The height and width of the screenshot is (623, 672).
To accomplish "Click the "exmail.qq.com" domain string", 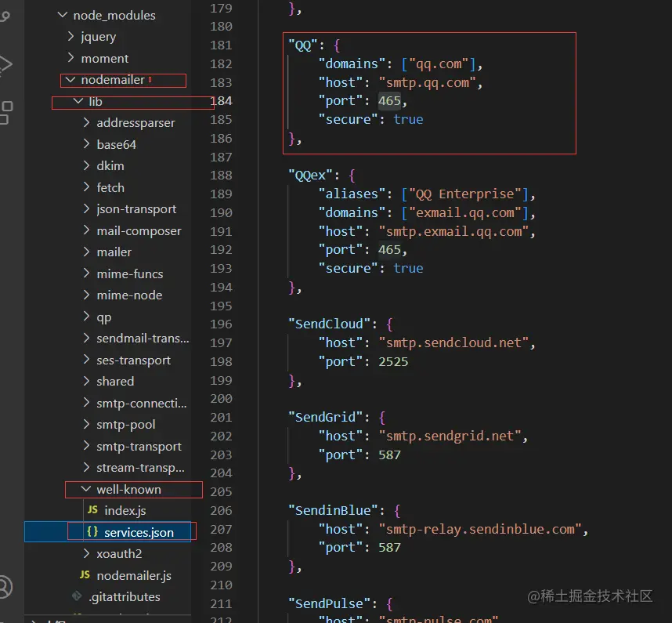I will tap(465, 212).
